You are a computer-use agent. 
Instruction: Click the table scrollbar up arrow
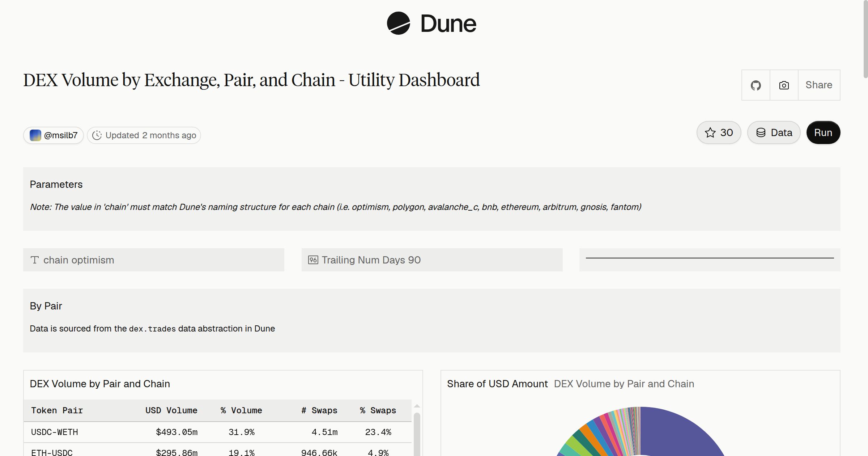(x=417, y=406)
